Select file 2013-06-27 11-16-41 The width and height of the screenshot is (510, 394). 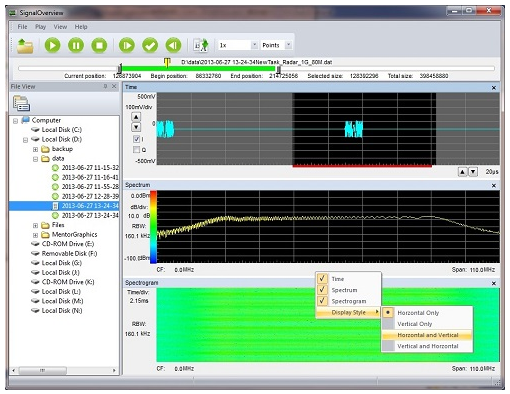(x=85, y=177)
